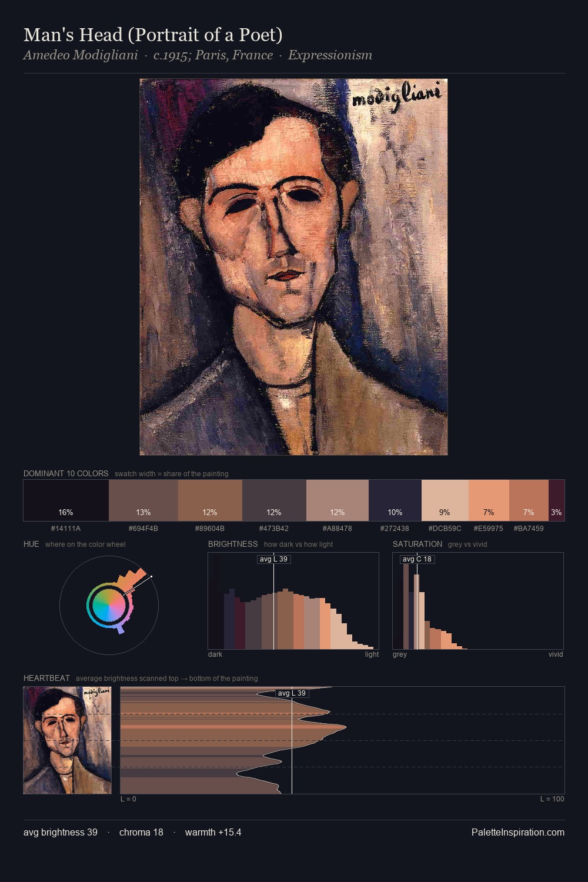Select the #272438 navy swatch
Image resolution: width=588 pixels, height=882 pixels.
click(x=395, y=500)
